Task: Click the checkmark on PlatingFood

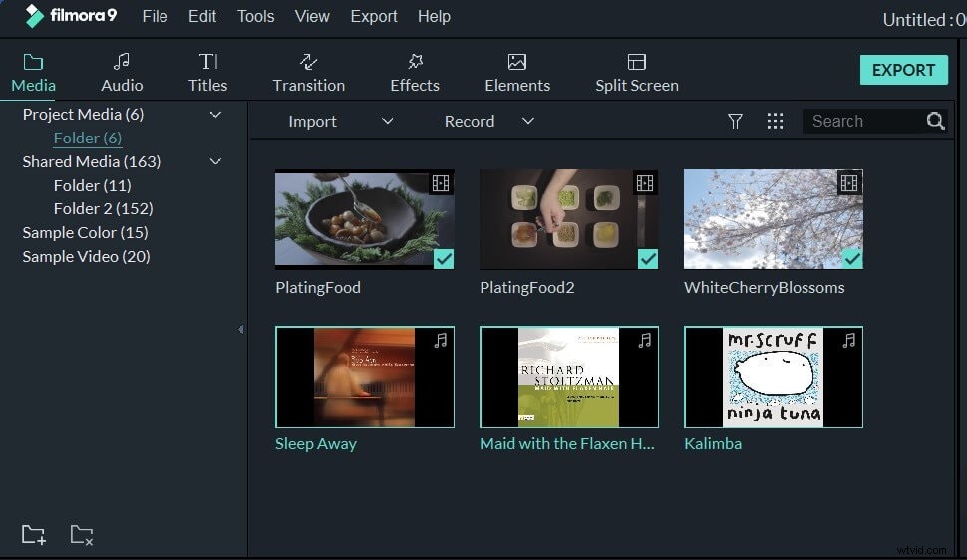Action: (x=444, y=259)
